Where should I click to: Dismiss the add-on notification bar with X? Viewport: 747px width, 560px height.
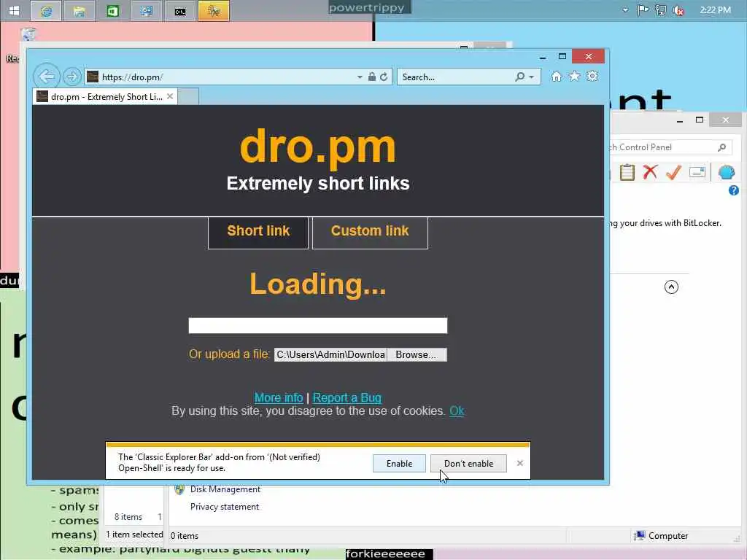pyautogui.click(x=519, y=463)
